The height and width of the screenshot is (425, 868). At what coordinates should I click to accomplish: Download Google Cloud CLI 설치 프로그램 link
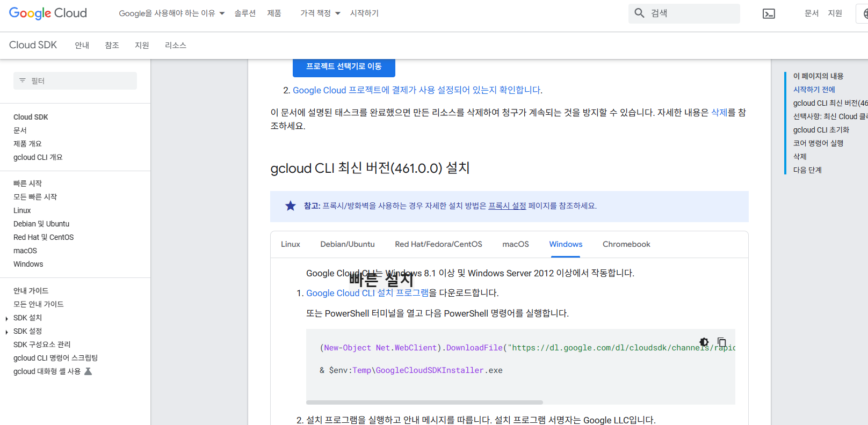(x=367, y=293)
